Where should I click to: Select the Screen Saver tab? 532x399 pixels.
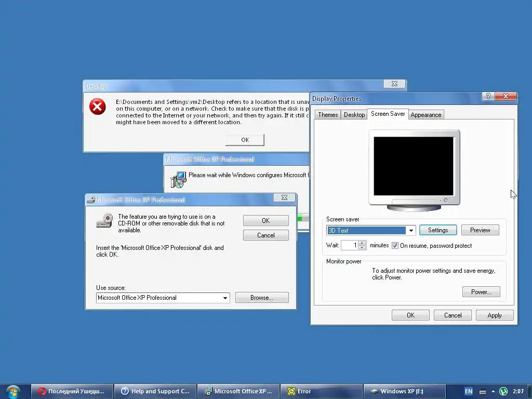(x=388, y=114)
